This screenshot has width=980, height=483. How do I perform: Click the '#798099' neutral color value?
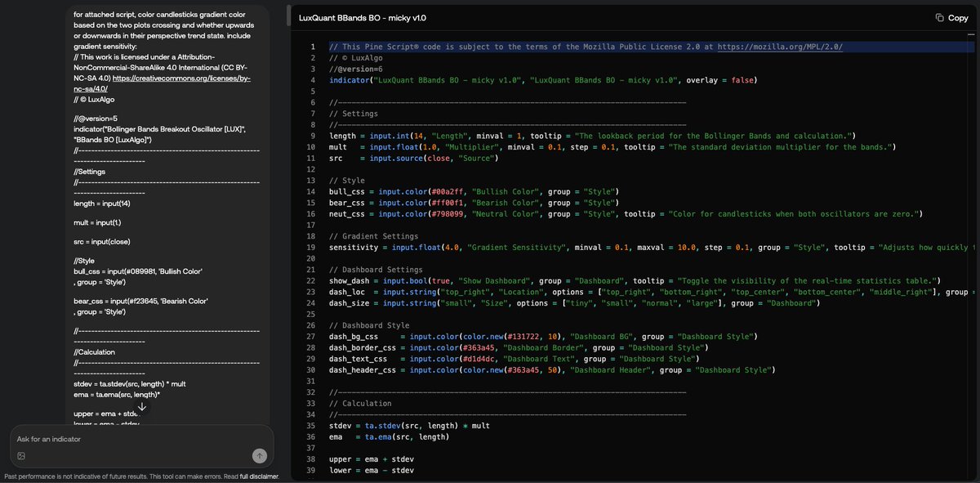tap(446, 214)
